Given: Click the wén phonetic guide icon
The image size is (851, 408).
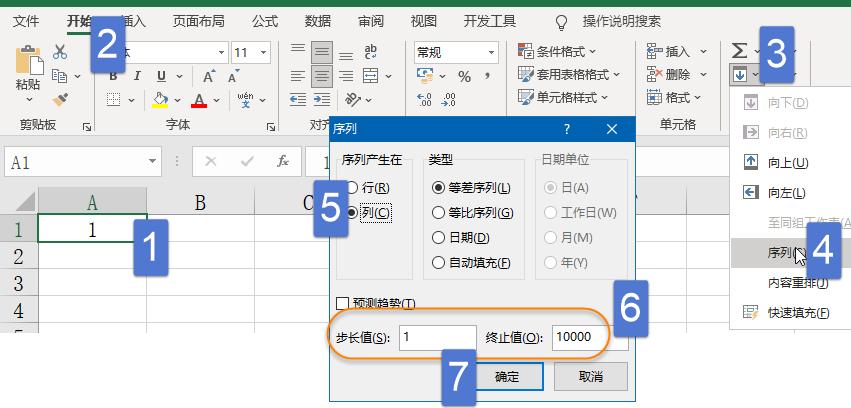Looking at the screenshot, I should 246,100.
